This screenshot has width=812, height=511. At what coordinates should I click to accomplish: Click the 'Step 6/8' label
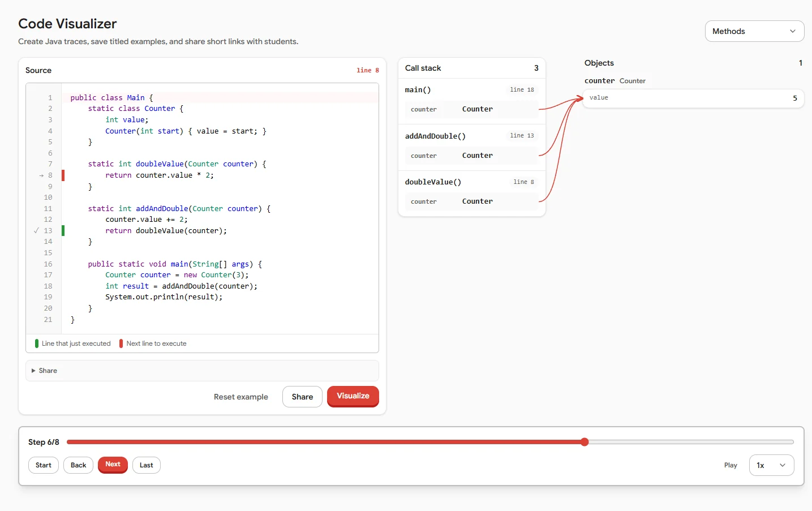(44, 442)
